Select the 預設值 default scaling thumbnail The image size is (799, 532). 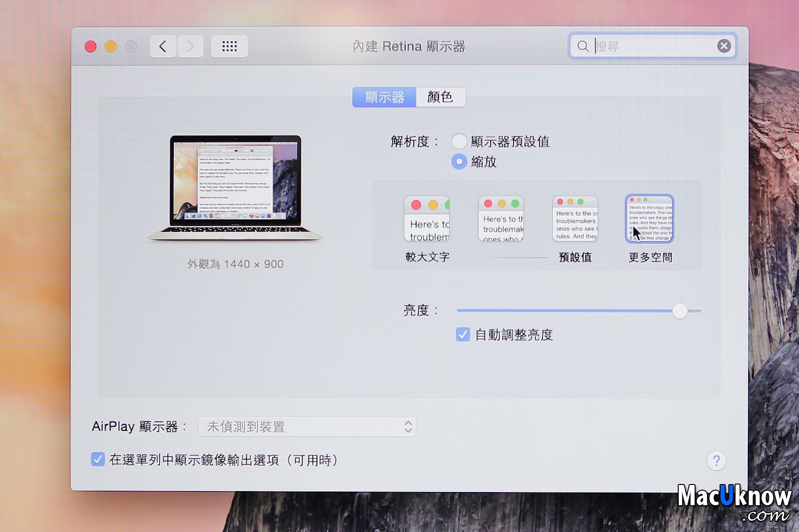(575, 219)
